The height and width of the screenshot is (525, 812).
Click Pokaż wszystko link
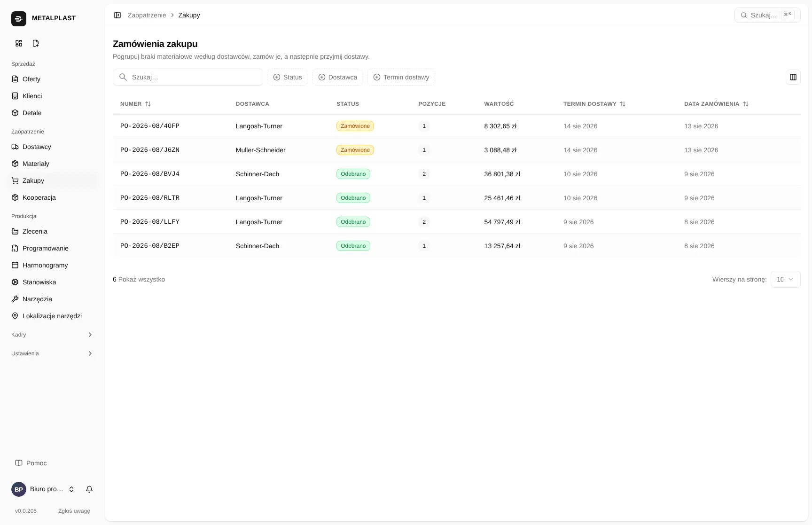click(141, 279)
